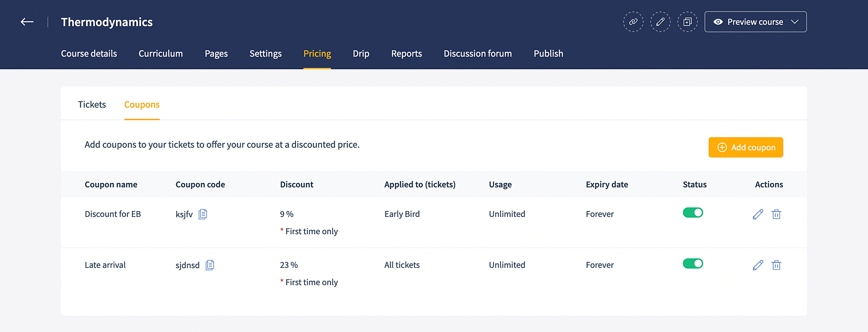Image resolution: width=868 pixels, height=332 pixels.
Task: Click the back arrow icon
Action: (x=27, y=22)
